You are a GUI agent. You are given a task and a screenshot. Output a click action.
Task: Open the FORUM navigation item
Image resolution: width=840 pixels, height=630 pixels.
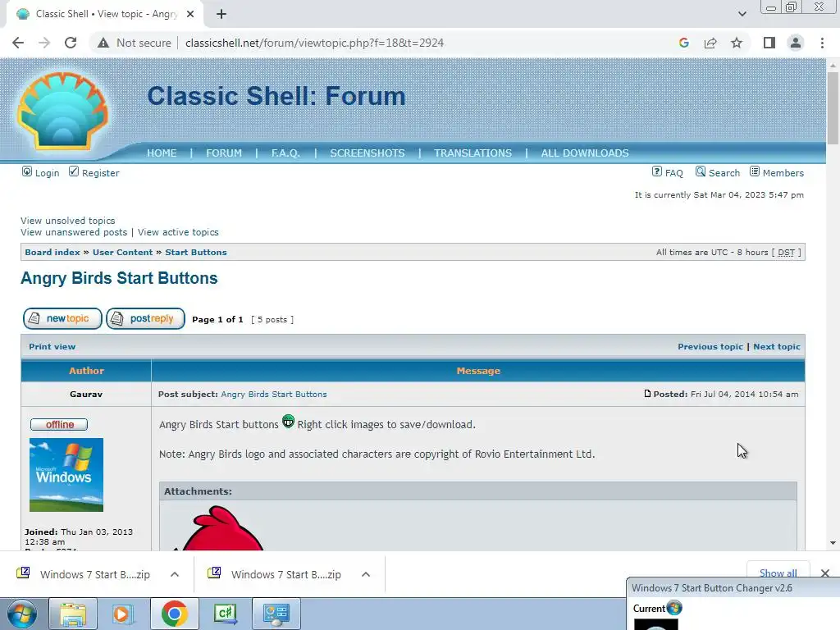click(224, 153)
